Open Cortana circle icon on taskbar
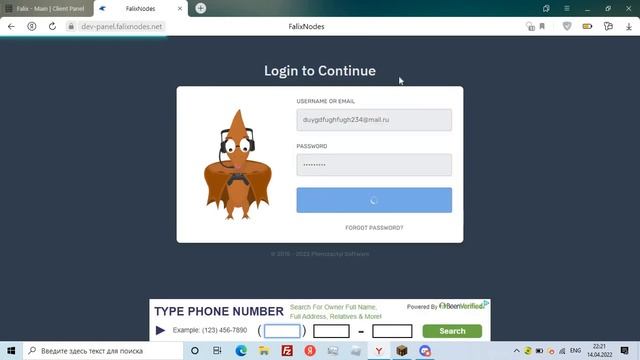640x360 pixels. (x=195, y=351)
